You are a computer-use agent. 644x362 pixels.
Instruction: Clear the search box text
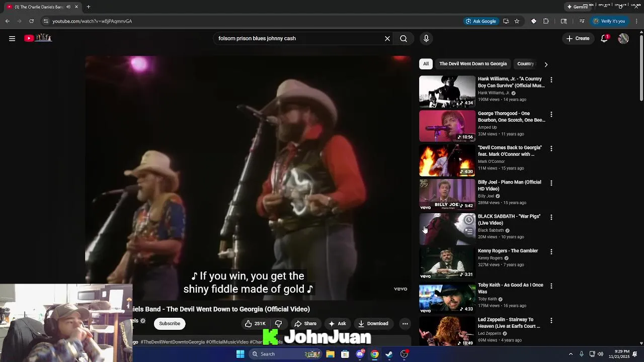coord(387,38)
